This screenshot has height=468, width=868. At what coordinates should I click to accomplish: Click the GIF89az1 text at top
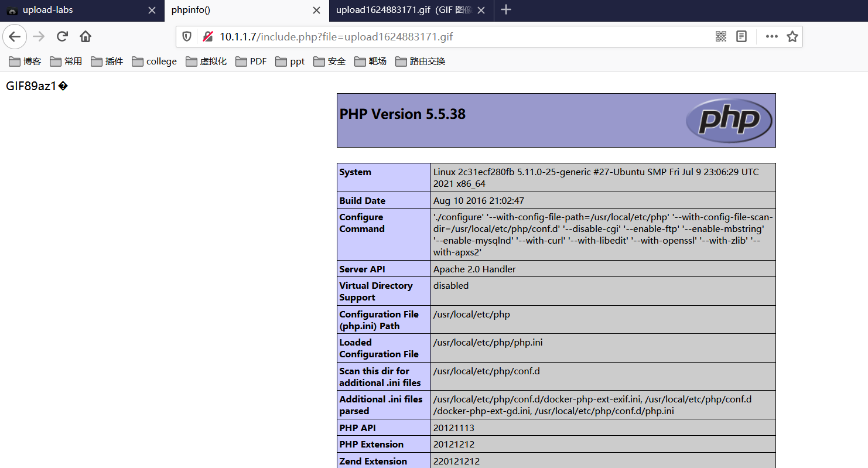(37, 86)
